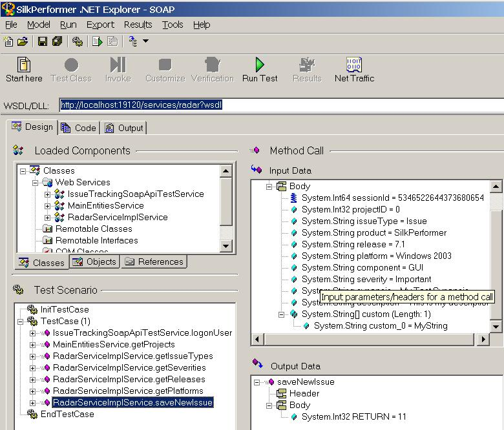504x430 pixels.
Task: Select the projectID = 0 parameter
Action: point(350,210)
